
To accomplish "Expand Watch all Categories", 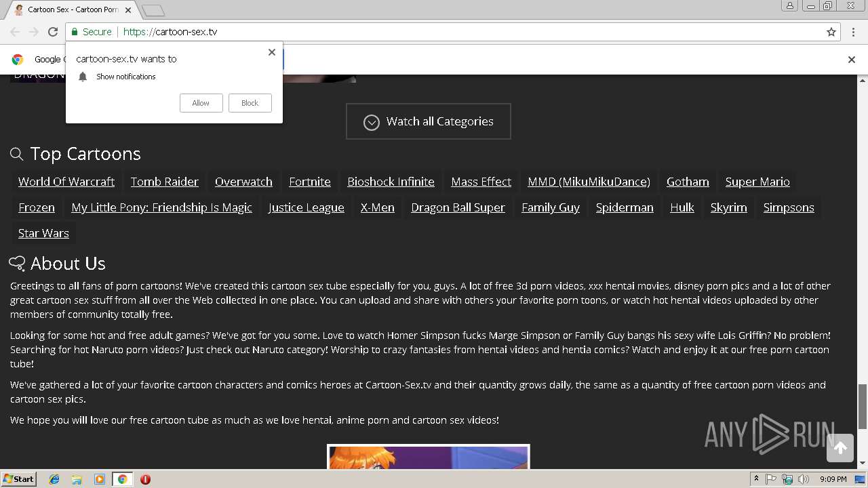I will [428, 121].
